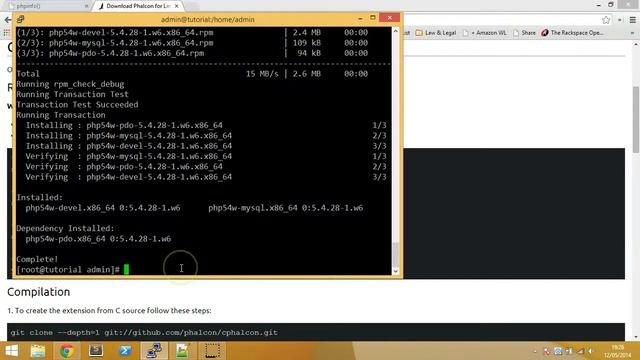Open PowerShell from the taskbar
The image size is (640, 360).
pos(125,351)
